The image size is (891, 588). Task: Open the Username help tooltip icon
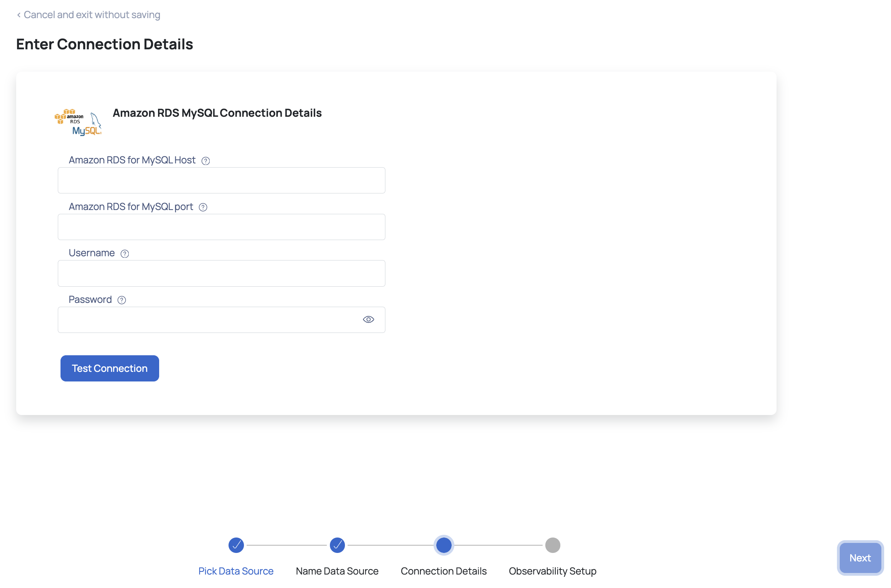(125, 254)
